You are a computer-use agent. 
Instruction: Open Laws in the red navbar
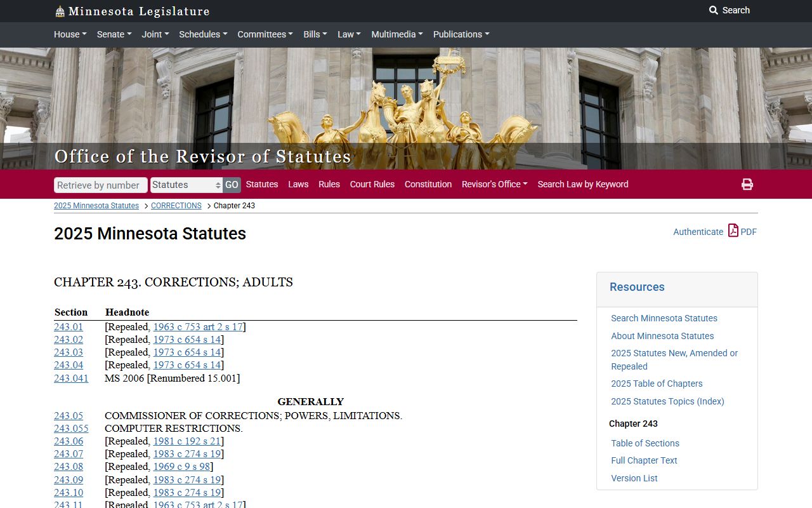pos(298,184)
